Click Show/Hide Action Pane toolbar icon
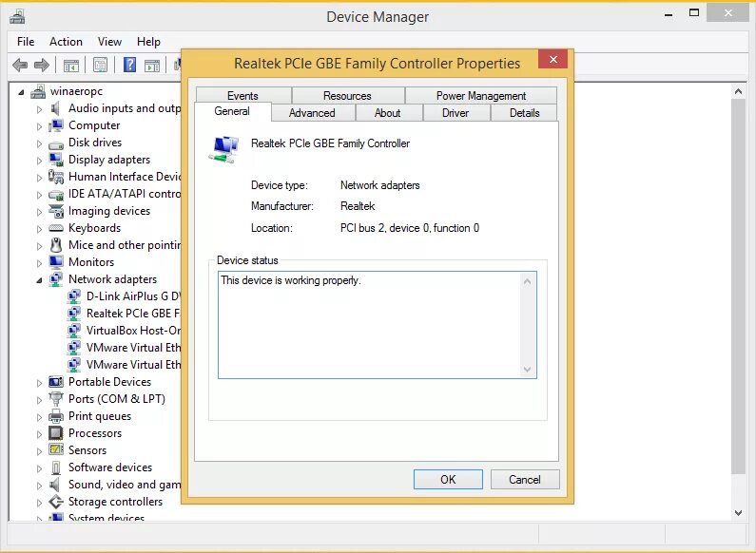 tap(152, 65)
